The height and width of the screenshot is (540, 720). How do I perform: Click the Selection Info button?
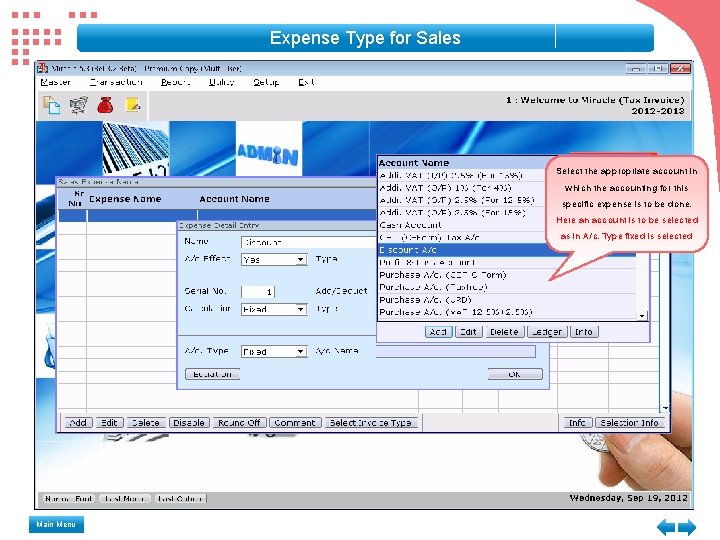coord(630,422)
